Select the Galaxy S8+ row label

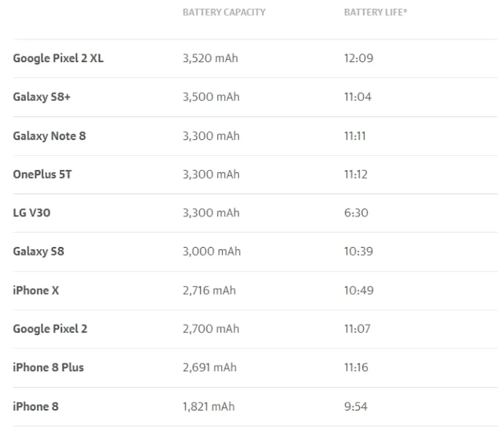pos(41,97)
